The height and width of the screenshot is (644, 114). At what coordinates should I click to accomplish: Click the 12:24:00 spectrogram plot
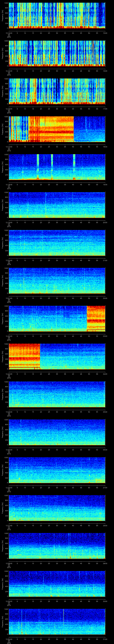pyautogui.click(x=57, y=394)
